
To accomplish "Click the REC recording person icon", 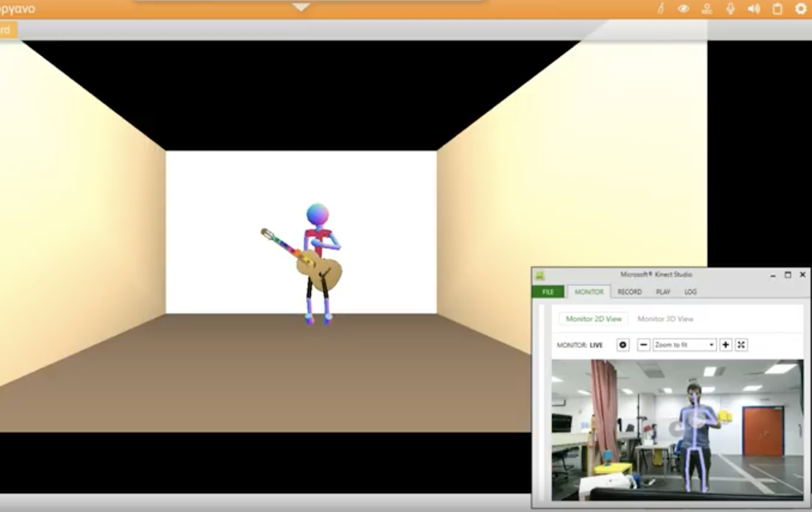I will pos(707,9).
